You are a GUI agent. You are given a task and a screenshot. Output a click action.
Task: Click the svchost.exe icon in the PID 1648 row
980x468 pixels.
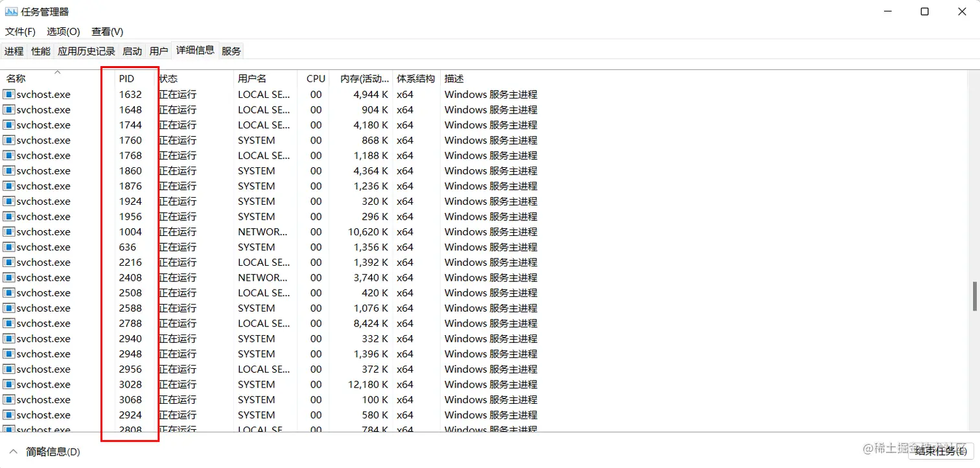(x=9, y=110)
